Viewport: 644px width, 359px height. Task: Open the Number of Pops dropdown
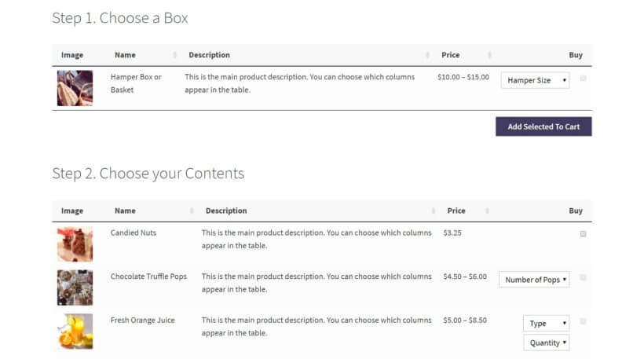coord(534,280)
